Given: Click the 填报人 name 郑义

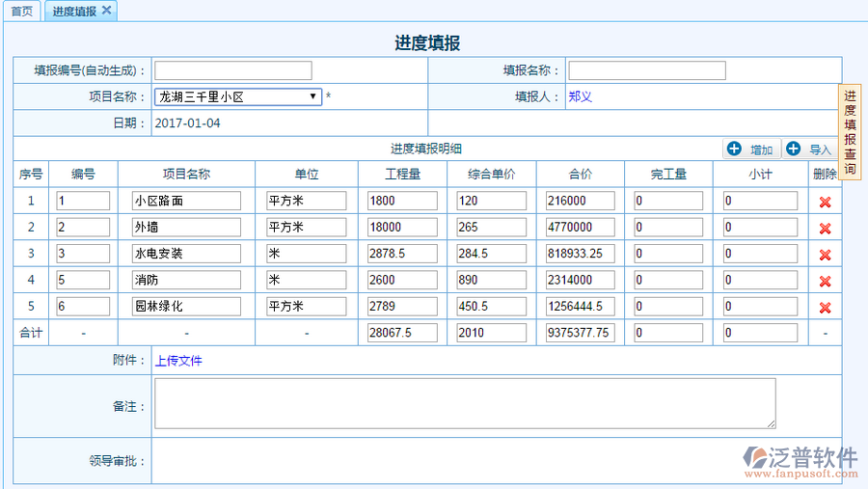Looking at the screenshot, I should (580, 96).
